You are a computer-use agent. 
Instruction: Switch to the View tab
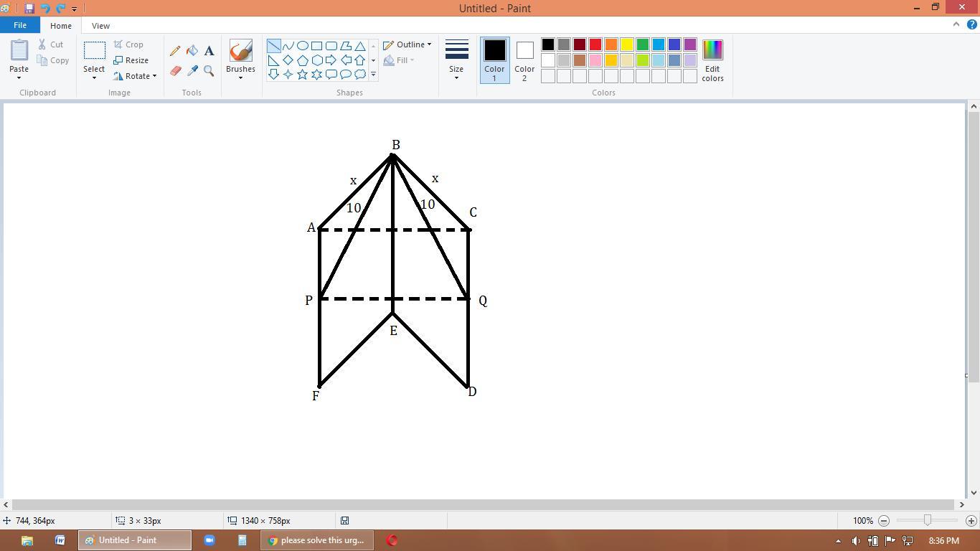100,25
